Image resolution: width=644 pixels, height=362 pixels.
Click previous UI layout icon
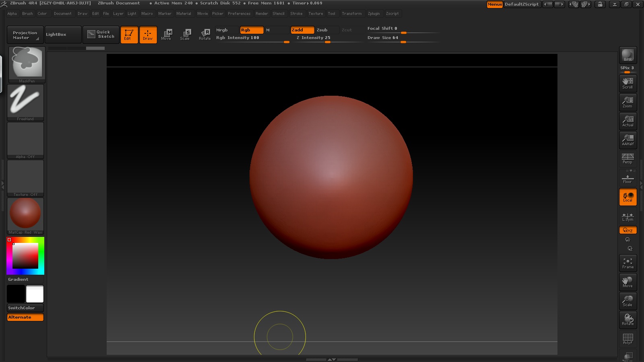point(574,4)
